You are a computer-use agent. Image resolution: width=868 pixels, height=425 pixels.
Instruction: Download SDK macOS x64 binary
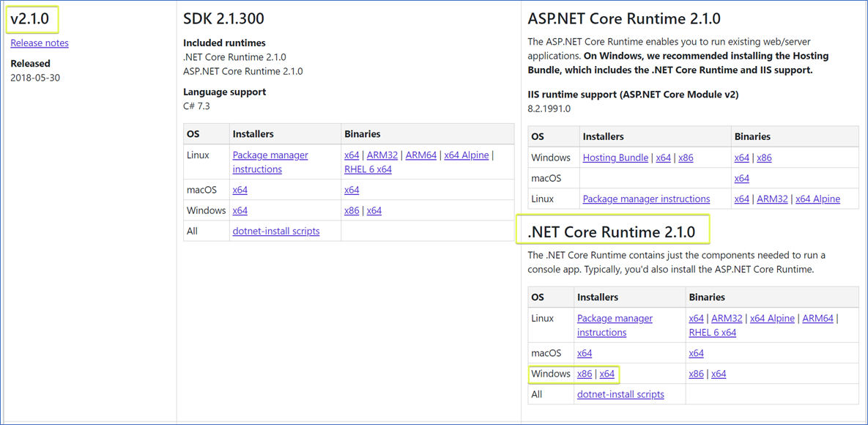352,190
